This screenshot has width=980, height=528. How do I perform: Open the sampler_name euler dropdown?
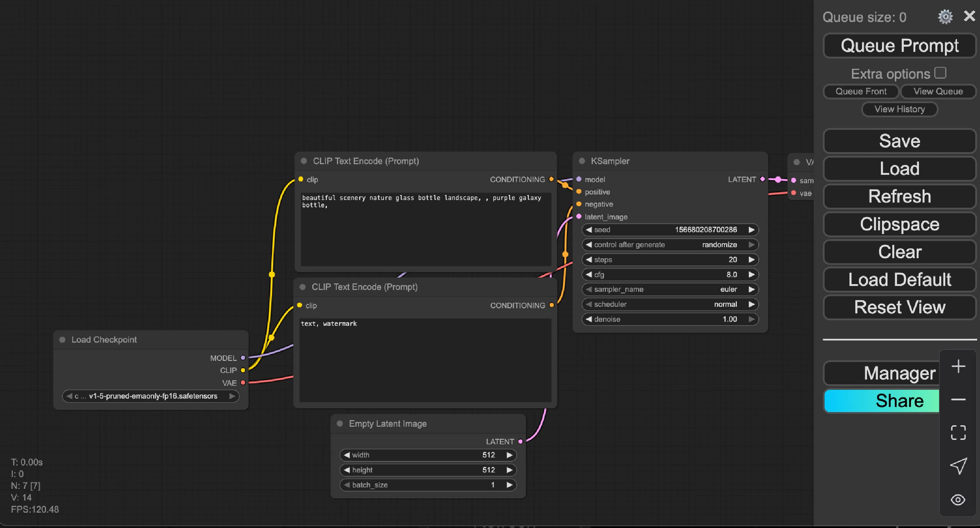[670, 290]
